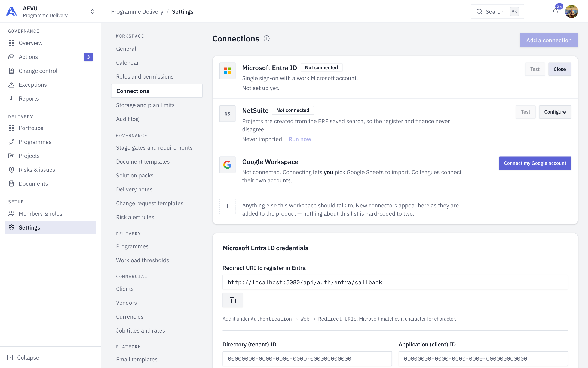This screenshot has height=368, width=588.
Task: Open Reports in the sidebar
Action: 50,99
